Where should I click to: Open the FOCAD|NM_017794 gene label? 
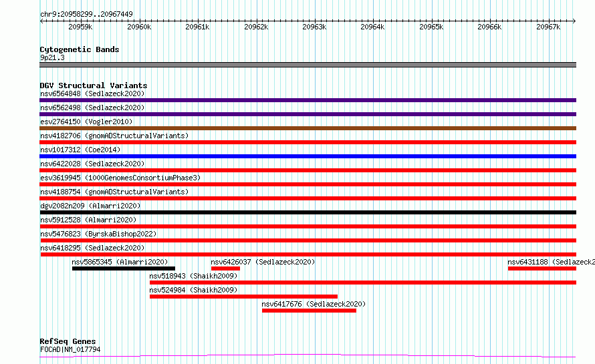70,349
